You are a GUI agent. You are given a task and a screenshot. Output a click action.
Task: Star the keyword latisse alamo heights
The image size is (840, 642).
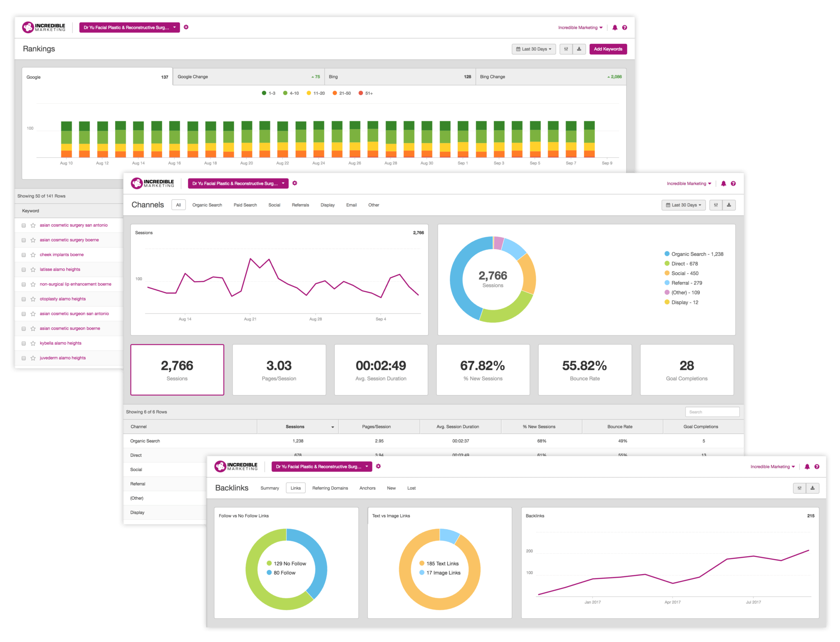tap(33, 270)
